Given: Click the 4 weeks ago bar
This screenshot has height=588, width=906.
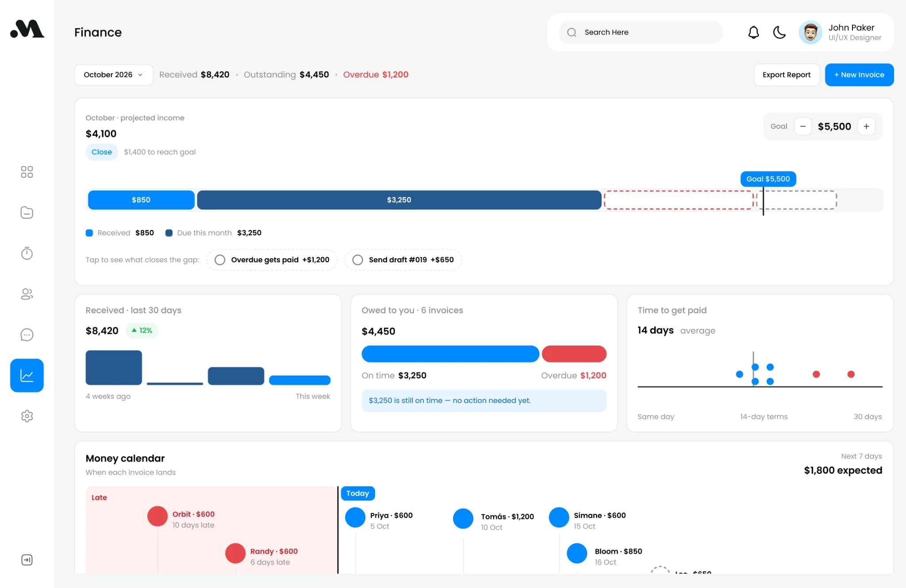Looking at the screenshot, I should point(114,367).
